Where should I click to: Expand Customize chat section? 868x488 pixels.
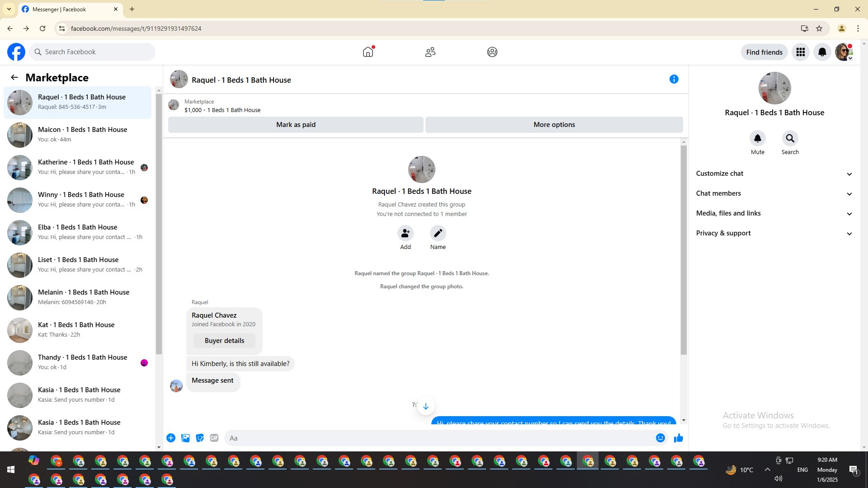(x=774, y=174)
